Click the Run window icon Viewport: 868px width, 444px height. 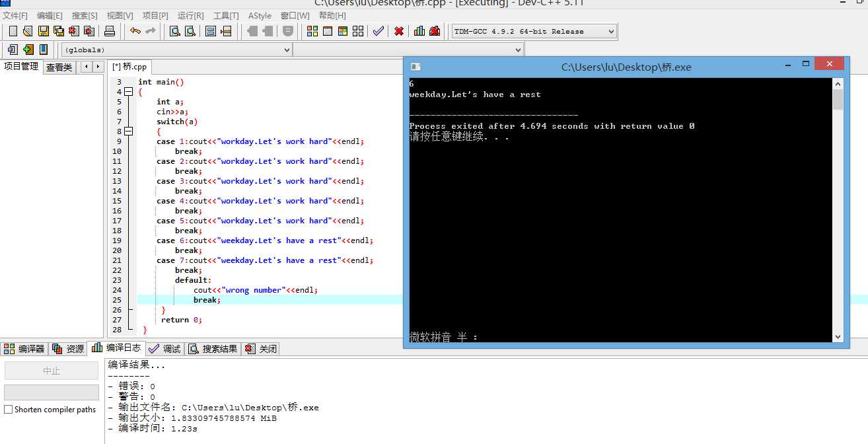click(328, 31)
